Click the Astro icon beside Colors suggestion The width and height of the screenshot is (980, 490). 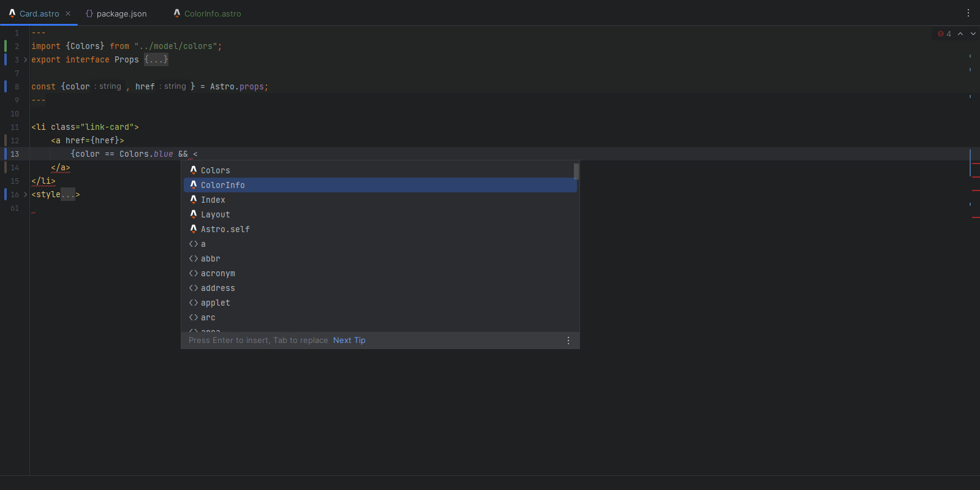[x=194, y=170]
